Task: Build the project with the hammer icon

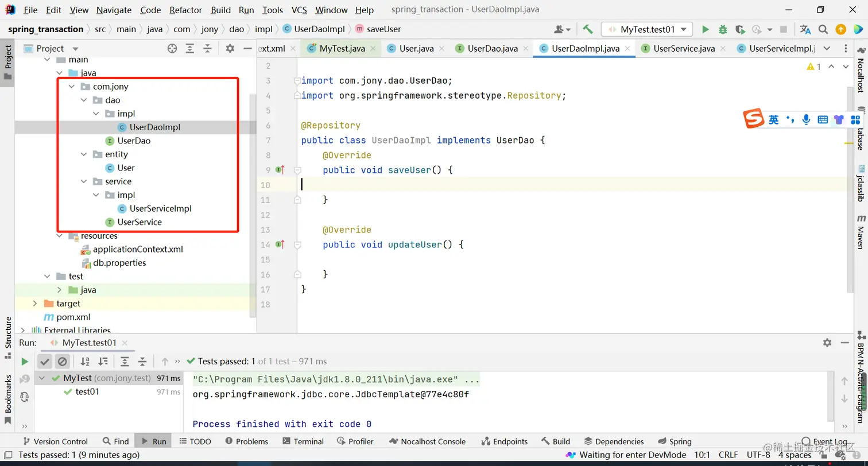Action: pyautogui.click(x=588, y=29)
